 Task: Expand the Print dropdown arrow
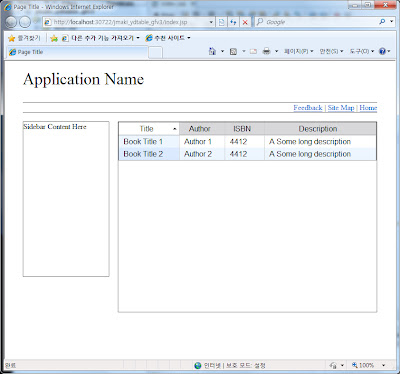pyautogui.click(x=276, y=51)
